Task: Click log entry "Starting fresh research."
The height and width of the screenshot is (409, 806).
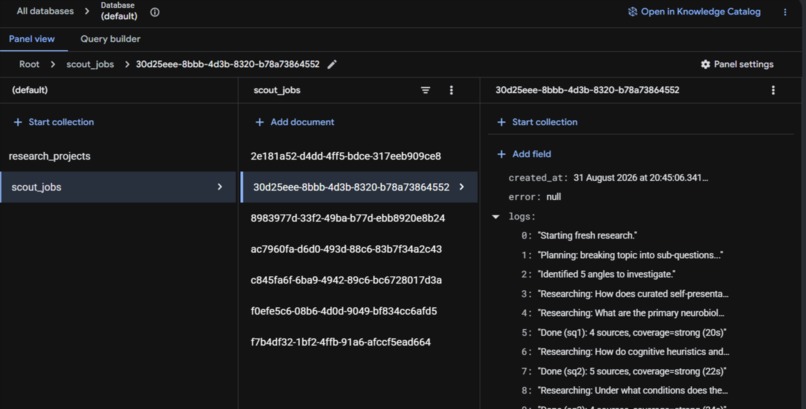Action: click(587, 235)
